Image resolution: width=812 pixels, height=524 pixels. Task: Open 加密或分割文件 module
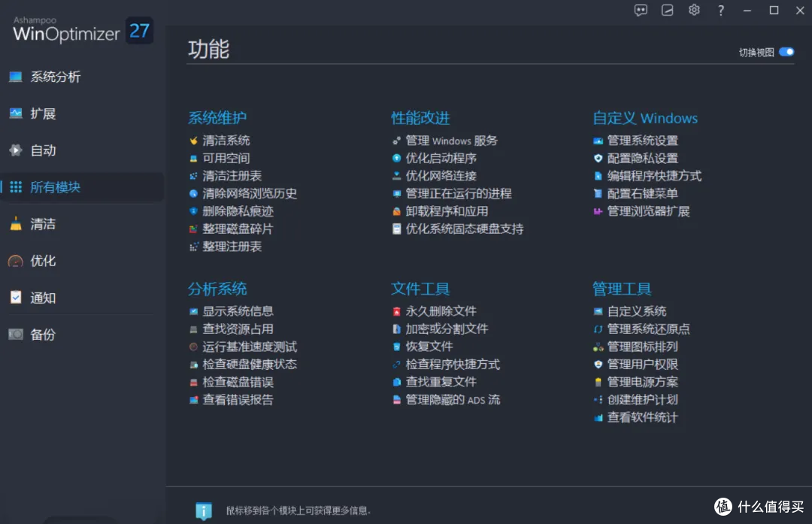(440, 329)
